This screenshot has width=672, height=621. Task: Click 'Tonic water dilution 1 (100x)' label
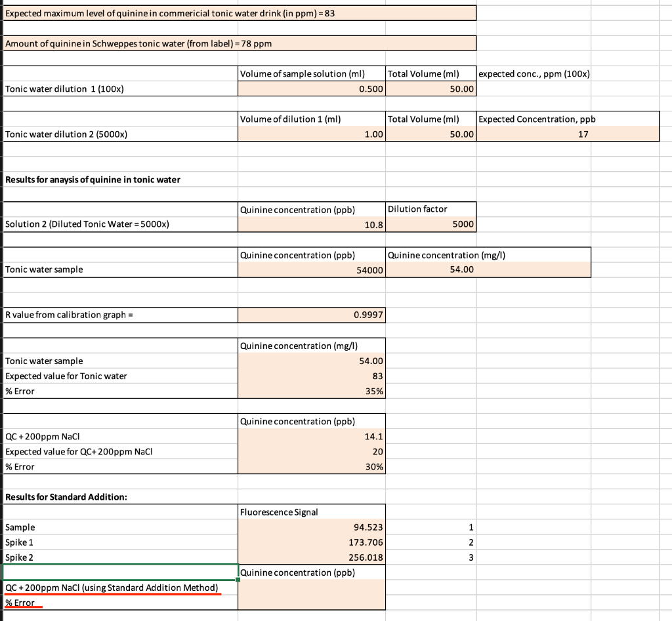tap(64, 89)
